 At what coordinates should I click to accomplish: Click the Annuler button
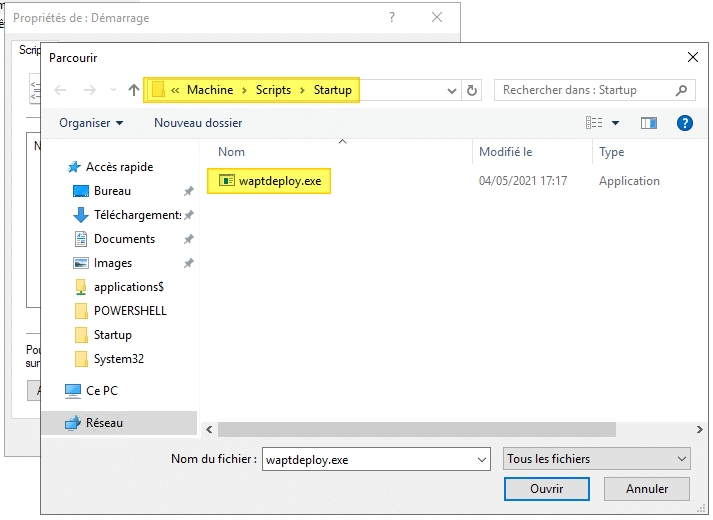click(647, 489)
